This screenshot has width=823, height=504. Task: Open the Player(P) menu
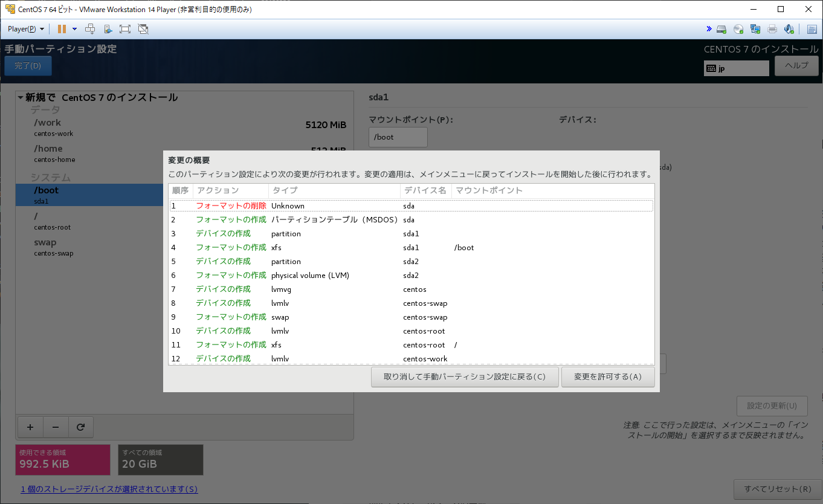click(25, 29)
